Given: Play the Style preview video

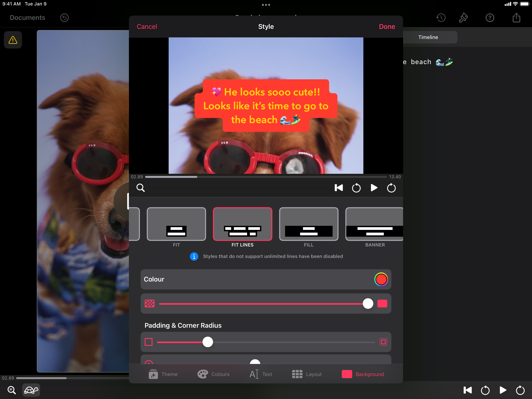Looking at the screenshot, I should 374,188.
